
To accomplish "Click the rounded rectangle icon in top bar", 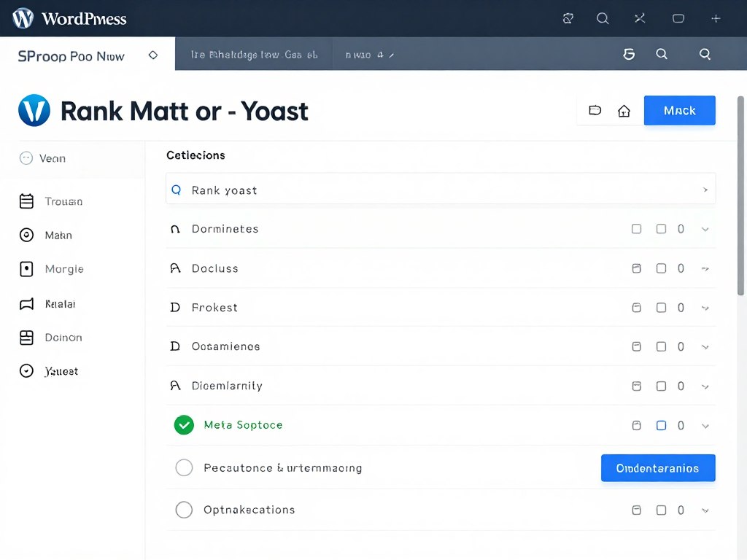I will pos(678,18).
